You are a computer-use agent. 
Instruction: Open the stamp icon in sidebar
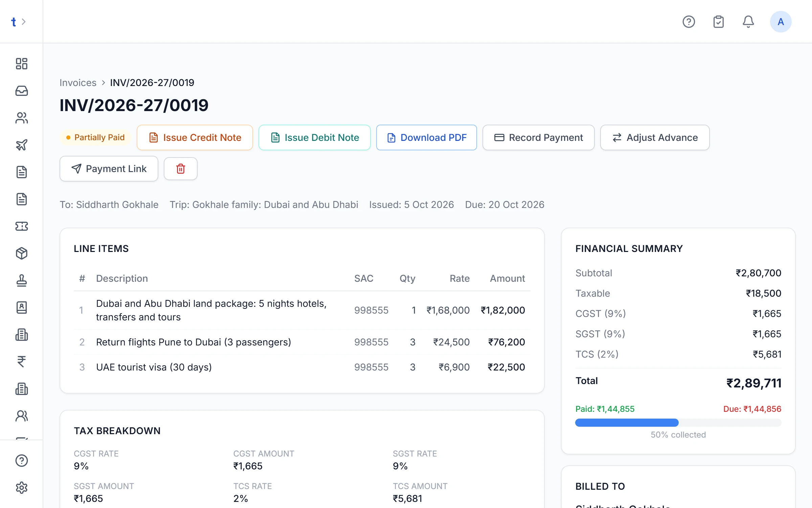click(21, 280)
